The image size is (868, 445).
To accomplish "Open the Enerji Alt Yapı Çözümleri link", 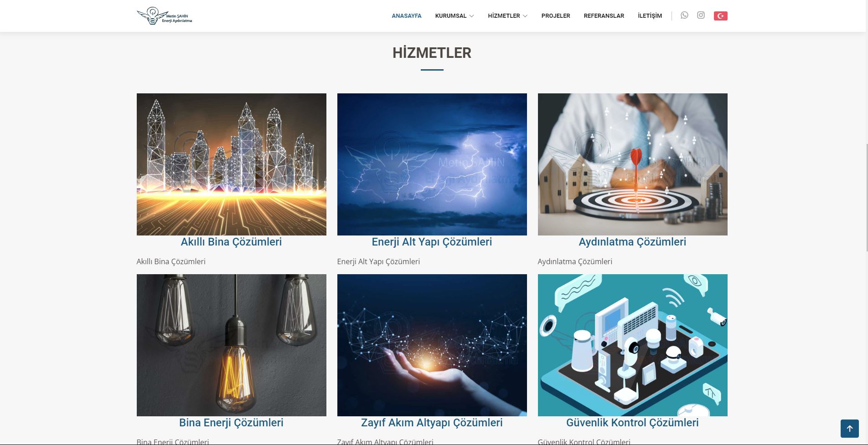I will pyautogui.click(x=432, y=242).
